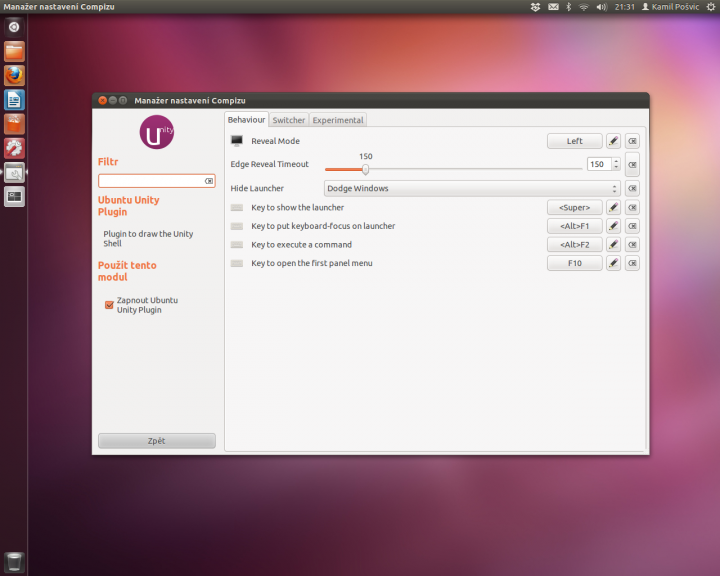
Task: Click the <Alt>F2 key binding button
Action: coord(574,245)
